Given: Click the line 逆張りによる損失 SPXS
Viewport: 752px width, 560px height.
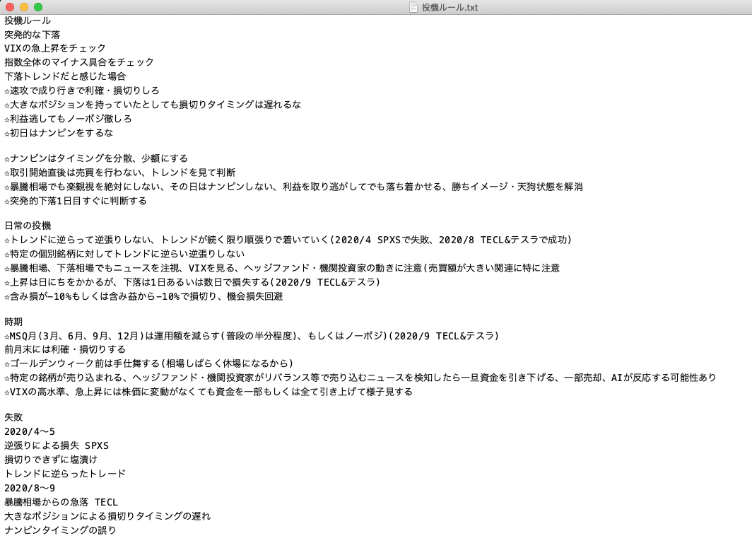Looking at the screenshot, I should click(57, 445).
